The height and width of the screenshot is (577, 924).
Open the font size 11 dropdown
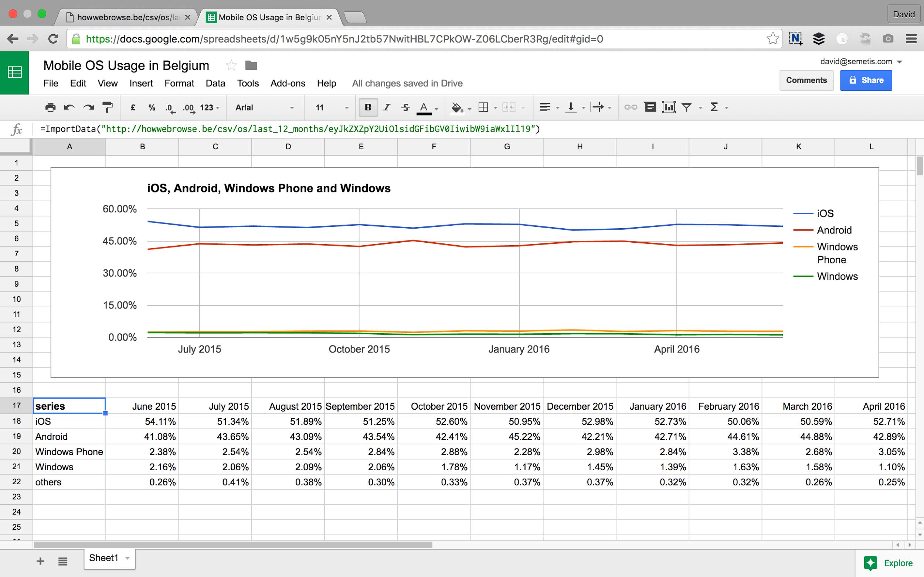(x=332, y=107)
